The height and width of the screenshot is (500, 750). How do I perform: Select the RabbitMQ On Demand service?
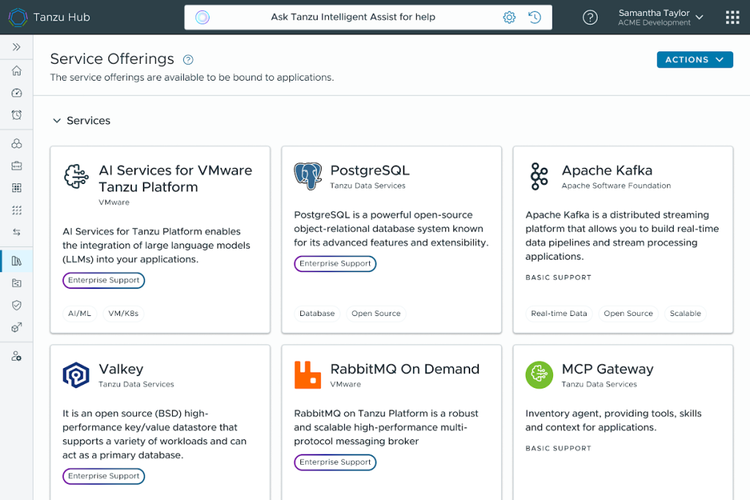(392, 420)
